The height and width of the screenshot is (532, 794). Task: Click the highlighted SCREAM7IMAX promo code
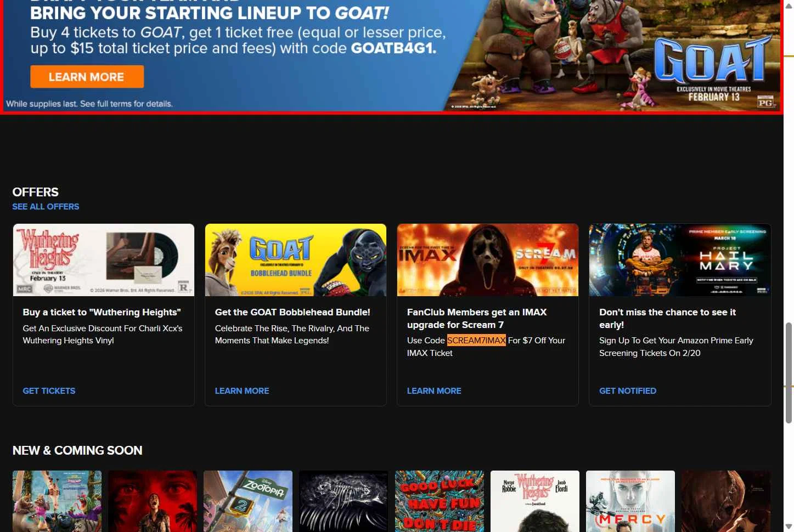click(476, 340)
